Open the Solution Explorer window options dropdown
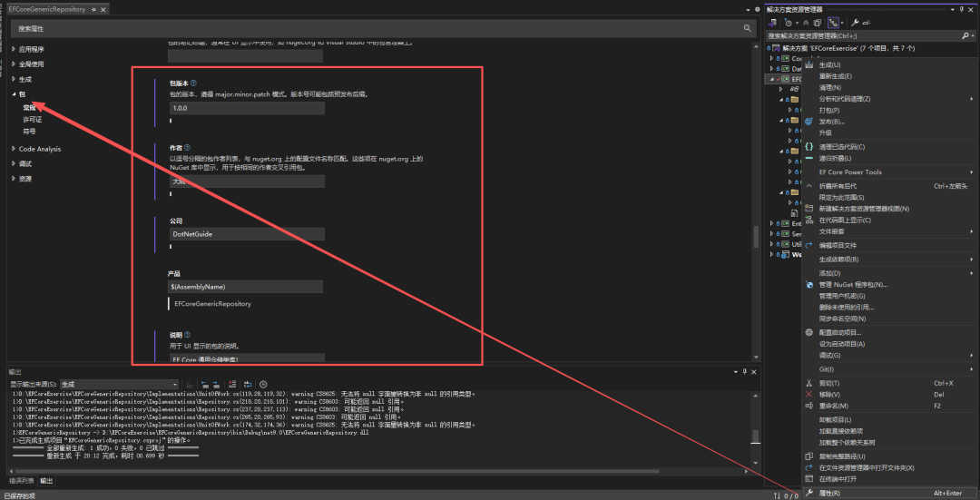This screenshot has height=500, width=980. [x=952, y=9]
